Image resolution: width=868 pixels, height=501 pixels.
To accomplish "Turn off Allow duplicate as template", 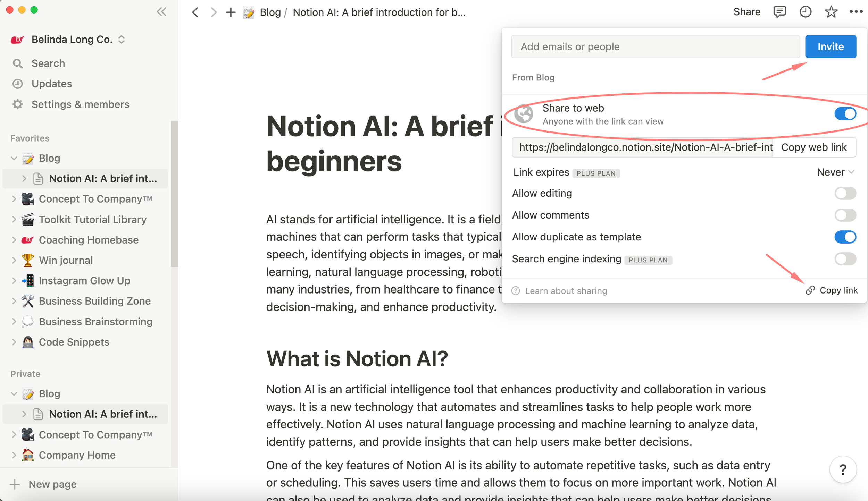I will (x=845, y=237).
